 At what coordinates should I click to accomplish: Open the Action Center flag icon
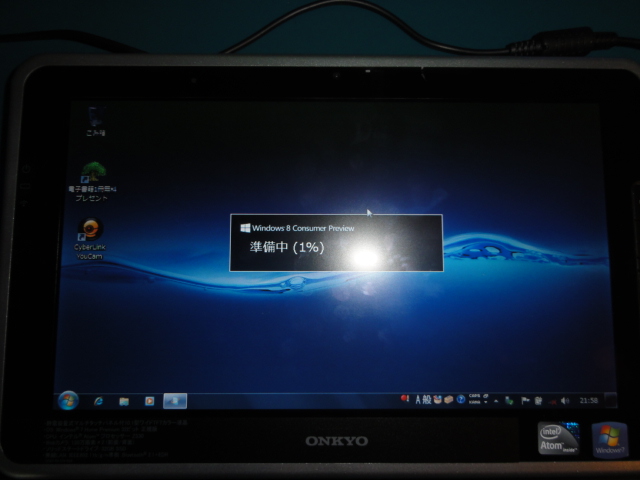[x=525, y=400]
